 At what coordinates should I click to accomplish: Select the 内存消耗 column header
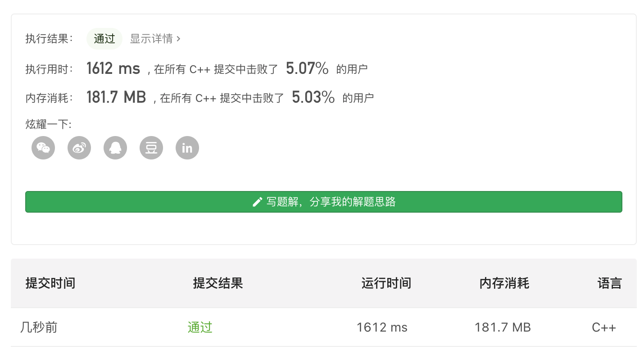click(x=504, y=283)
